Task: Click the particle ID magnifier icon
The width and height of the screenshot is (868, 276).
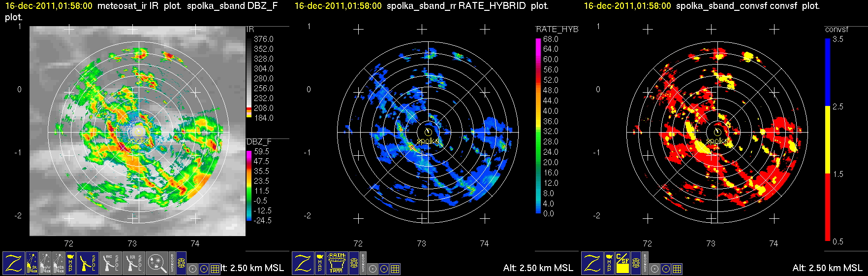Action: (157, 263)
